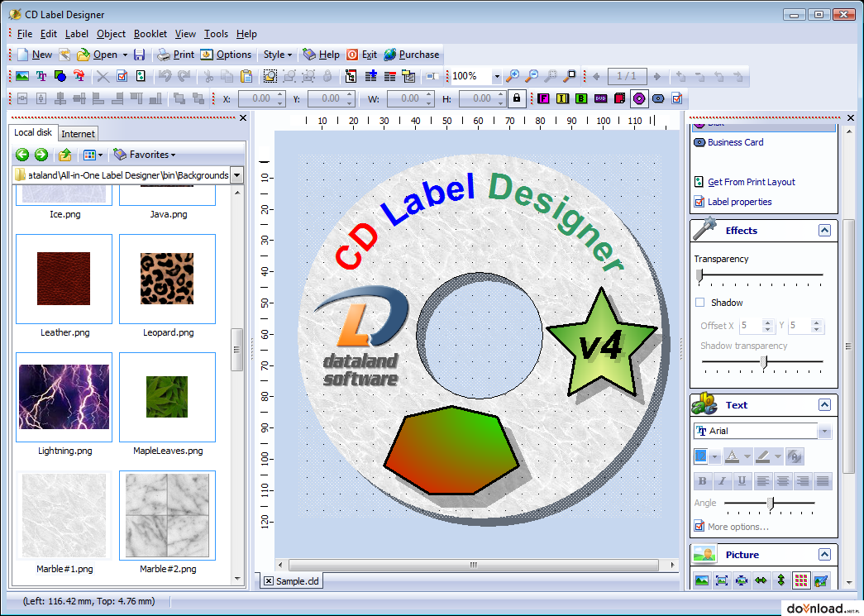
Task: Enable the Shadow checkbox
Action: 699,303
